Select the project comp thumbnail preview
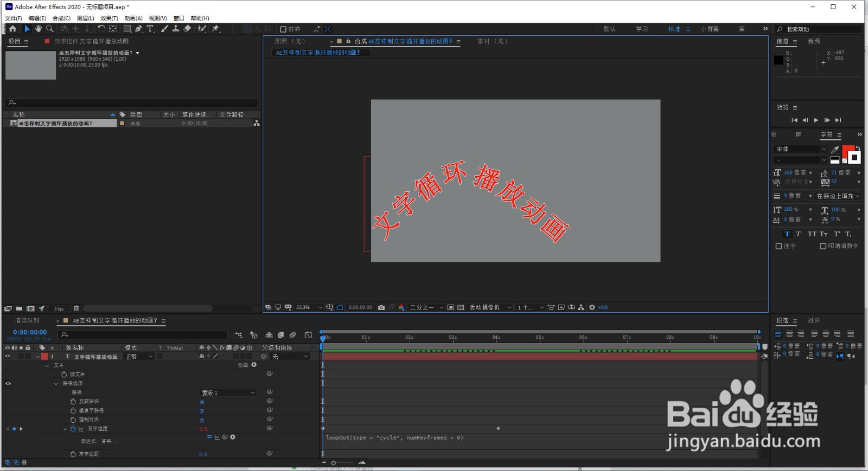The width and height of the screenshot is (868, 471). coord(31,65)
